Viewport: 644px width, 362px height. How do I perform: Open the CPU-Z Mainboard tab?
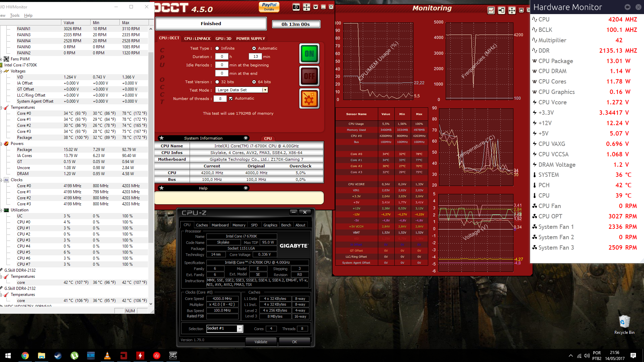(x=220, y=225)
